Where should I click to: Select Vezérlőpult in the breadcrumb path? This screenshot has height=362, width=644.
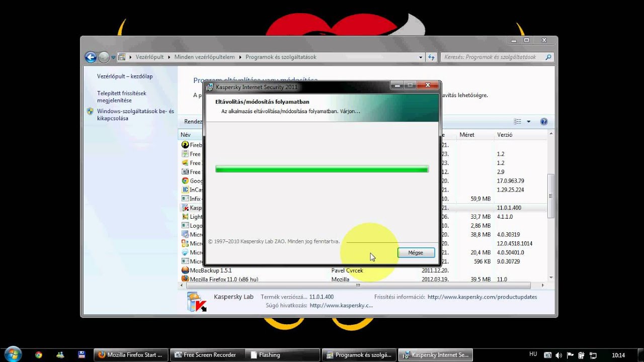pyautogui.click(x=149, y=57)
